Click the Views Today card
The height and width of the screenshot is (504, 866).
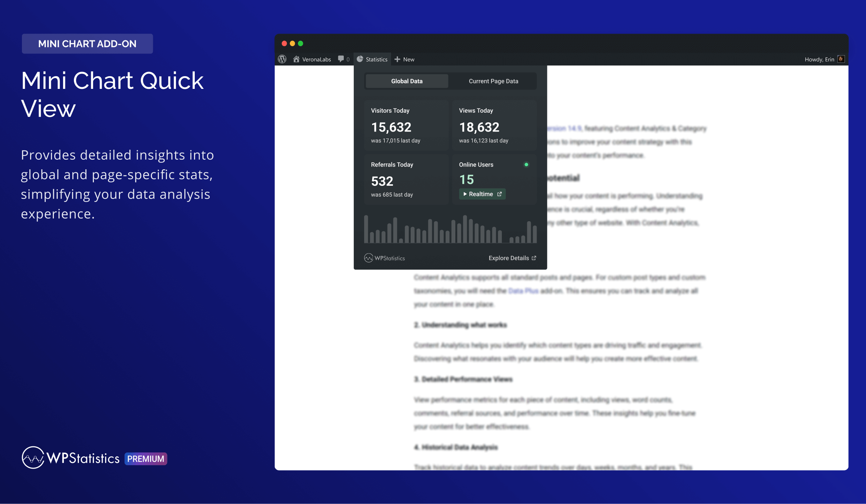click(494, 125)
